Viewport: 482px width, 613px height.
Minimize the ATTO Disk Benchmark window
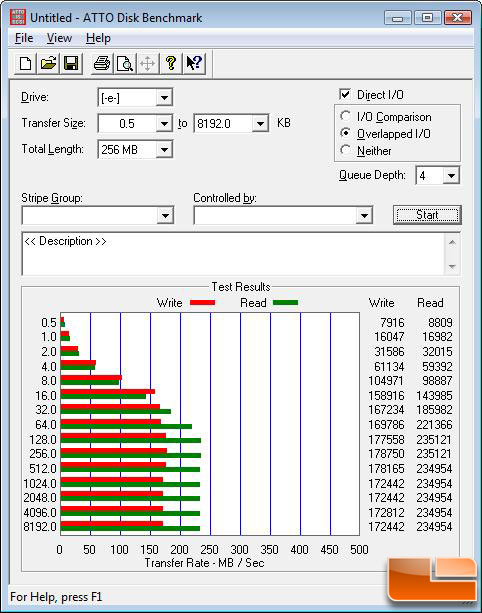[x=397, y=17]
